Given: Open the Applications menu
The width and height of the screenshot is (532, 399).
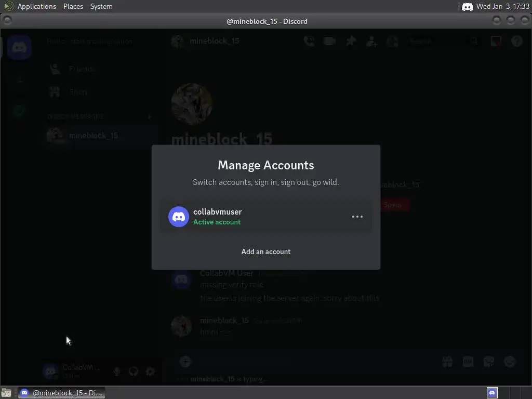Looking at the screenshot, I should (x=37, y=6).
